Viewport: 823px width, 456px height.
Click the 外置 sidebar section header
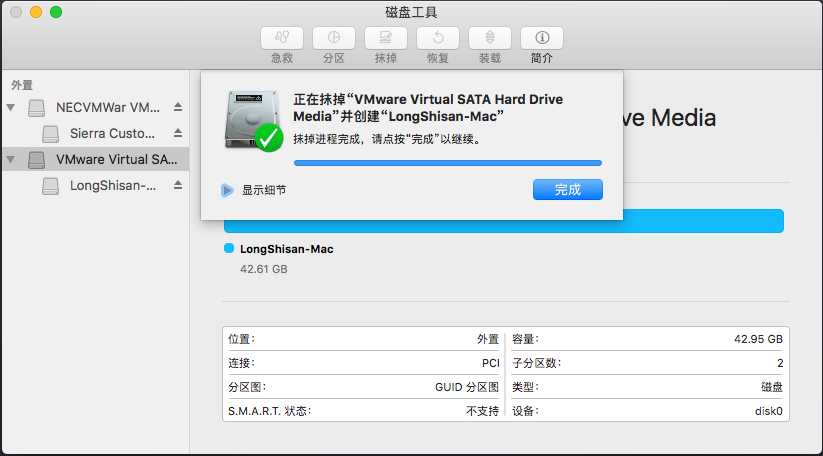(x=22, y=85)
